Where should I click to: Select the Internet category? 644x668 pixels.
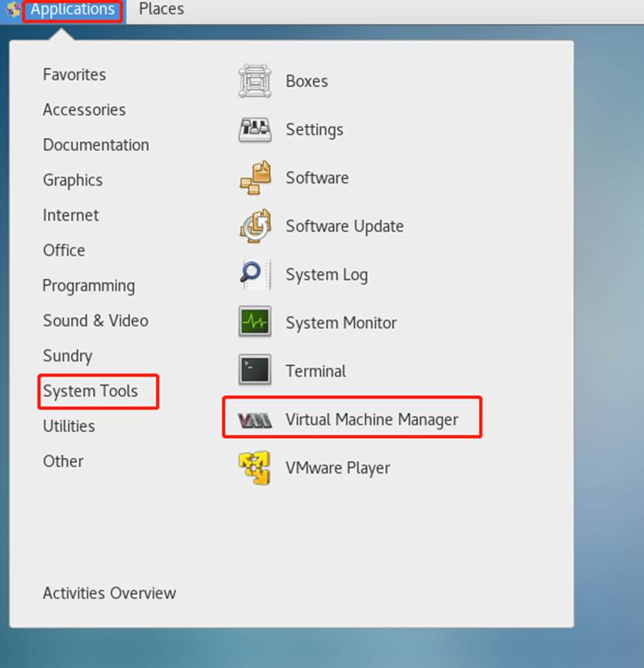71,215
